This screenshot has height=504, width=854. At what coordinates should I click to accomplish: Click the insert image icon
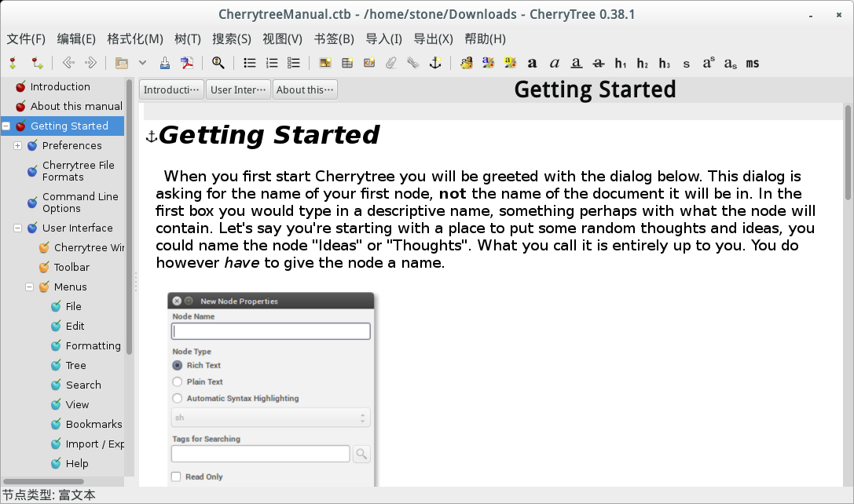point(325,63)
